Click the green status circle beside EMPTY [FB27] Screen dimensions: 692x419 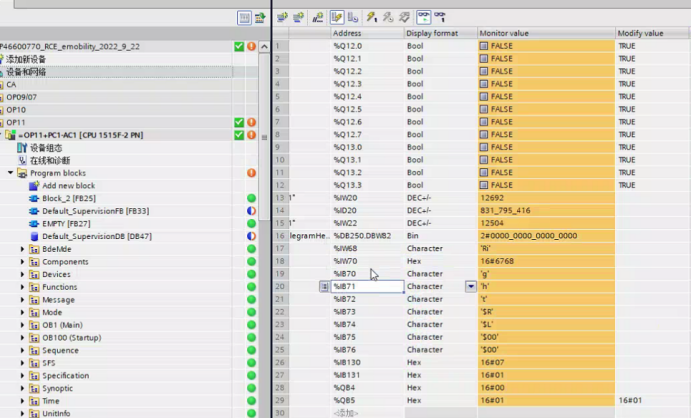pyautogui.click(x=252, y=223)
